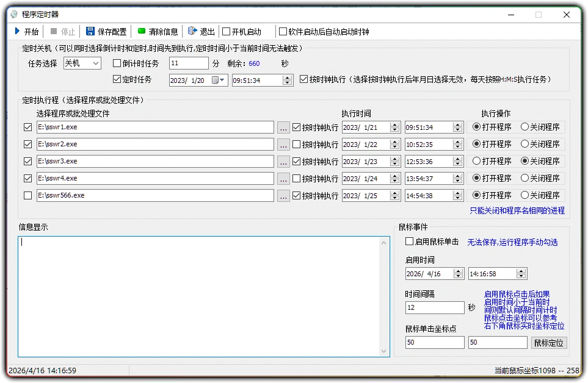Viewport: 588px width, 383px height.
Task: Open the 任务选择 关机 dropdown
Action: click(95, 62)
